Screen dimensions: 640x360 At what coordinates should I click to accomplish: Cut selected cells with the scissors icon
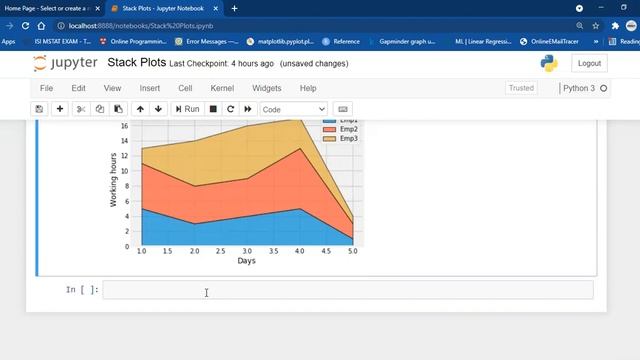point(81,109)
